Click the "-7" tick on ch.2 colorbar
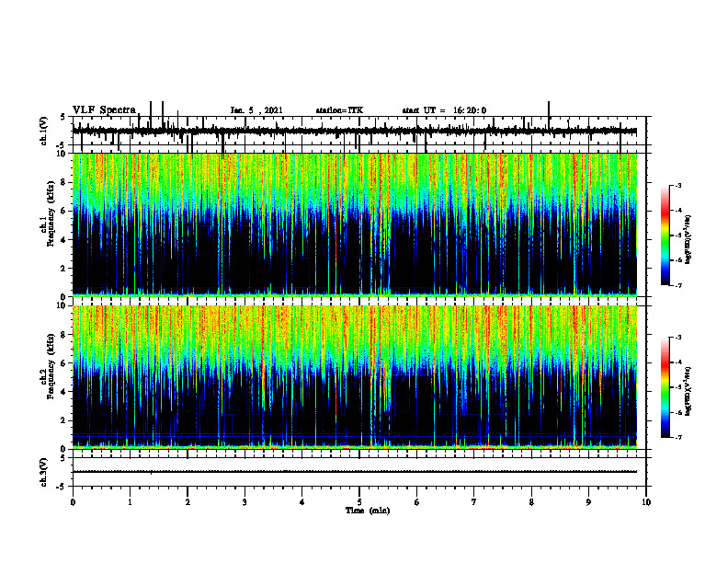The width and height of the screenshot is (728, 563). pyautogui.click(x=677, y=437)
